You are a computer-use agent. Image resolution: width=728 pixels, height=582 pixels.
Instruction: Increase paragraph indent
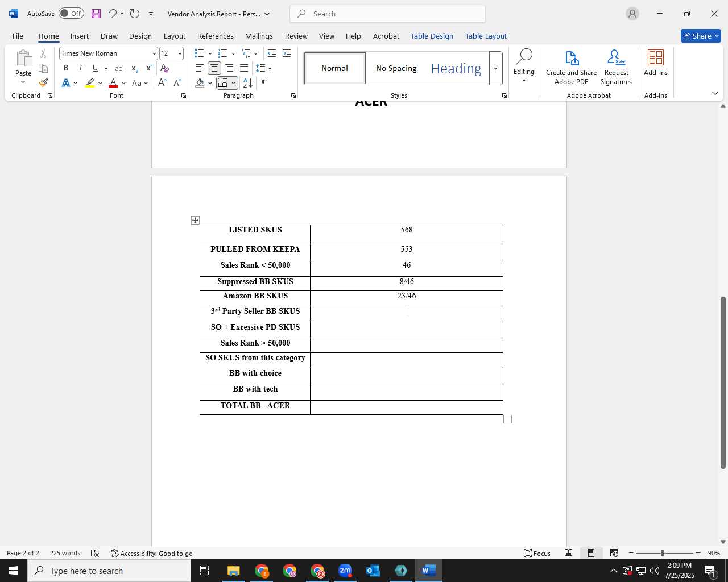(287, 53)
